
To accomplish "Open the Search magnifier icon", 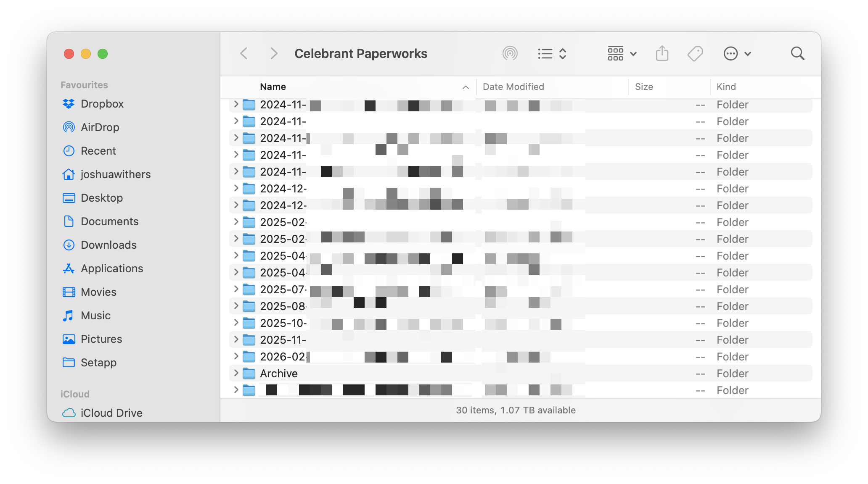I will (x=797, y=54).
